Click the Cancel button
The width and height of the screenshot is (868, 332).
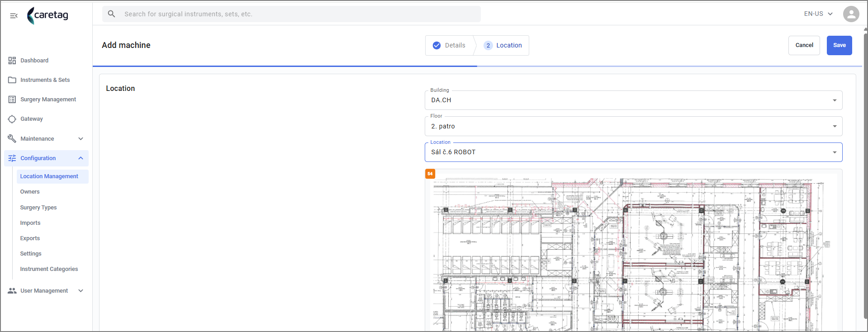(804, 45)
